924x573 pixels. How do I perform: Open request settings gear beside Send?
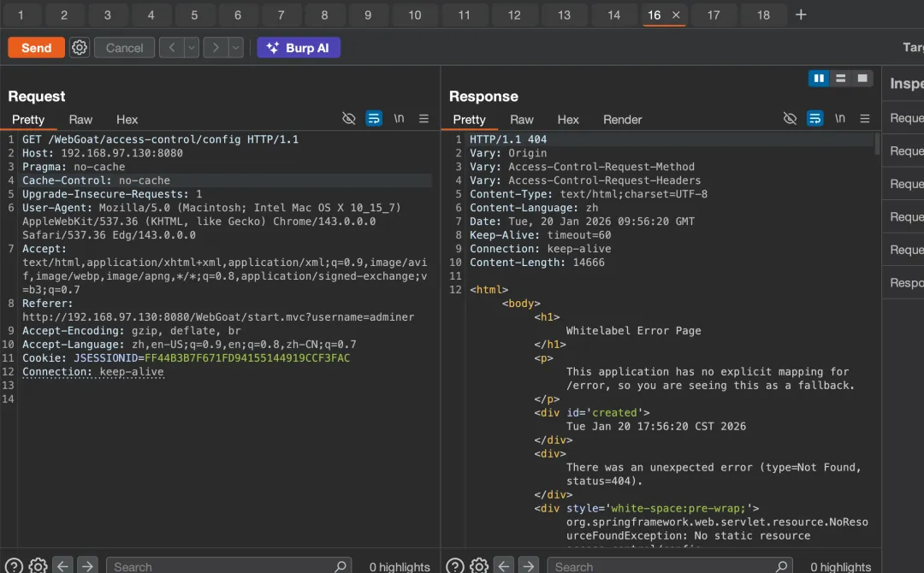coord(80,48)
